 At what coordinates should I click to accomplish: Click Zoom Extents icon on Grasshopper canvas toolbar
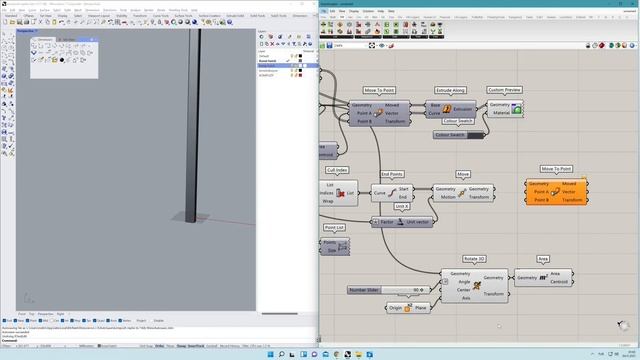371,45
